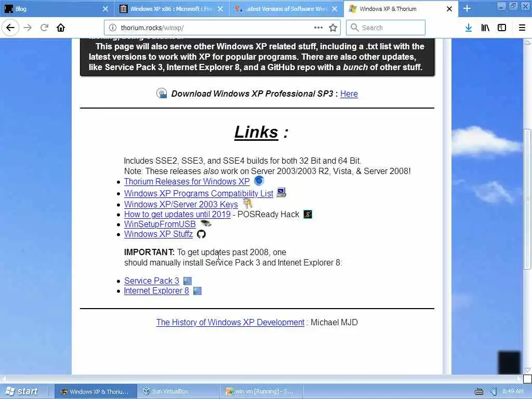Bookmark this page with the star

click(333, 28)
